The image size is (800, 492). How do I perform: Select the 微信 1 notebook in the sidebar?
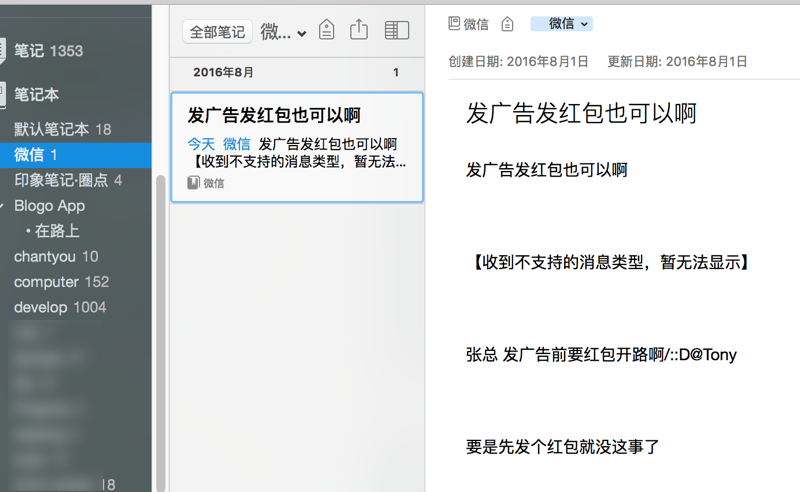coord(76,155)
